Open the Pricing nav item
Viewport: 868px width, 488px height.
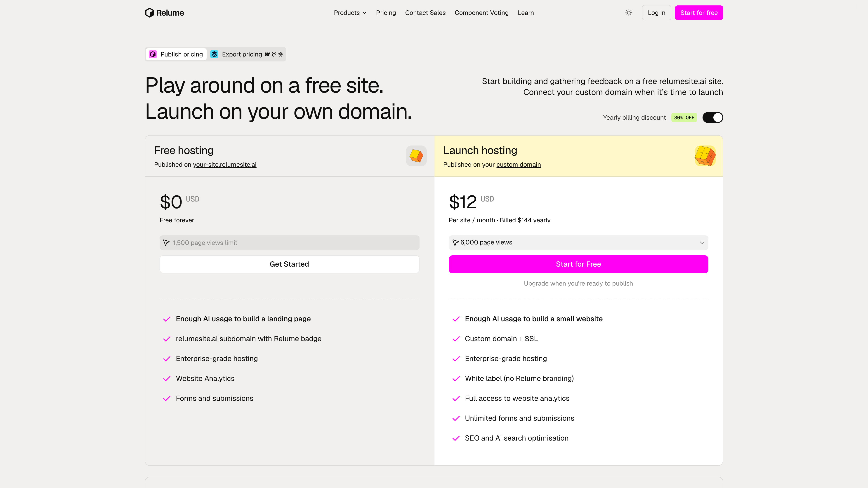click(x=386, y=13)
